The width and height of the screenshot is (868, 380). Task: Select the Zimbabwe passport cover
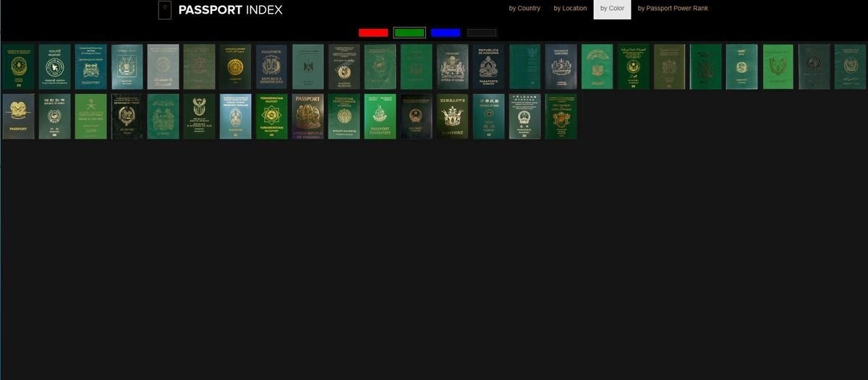452,116
